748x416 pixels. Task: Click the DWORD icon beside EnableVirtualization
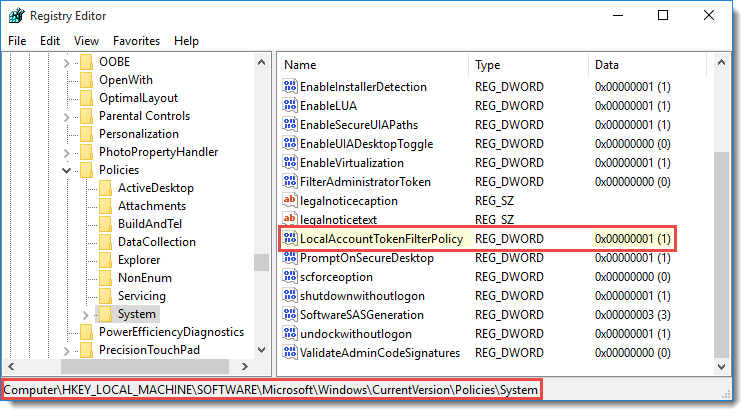coord(290,163)
